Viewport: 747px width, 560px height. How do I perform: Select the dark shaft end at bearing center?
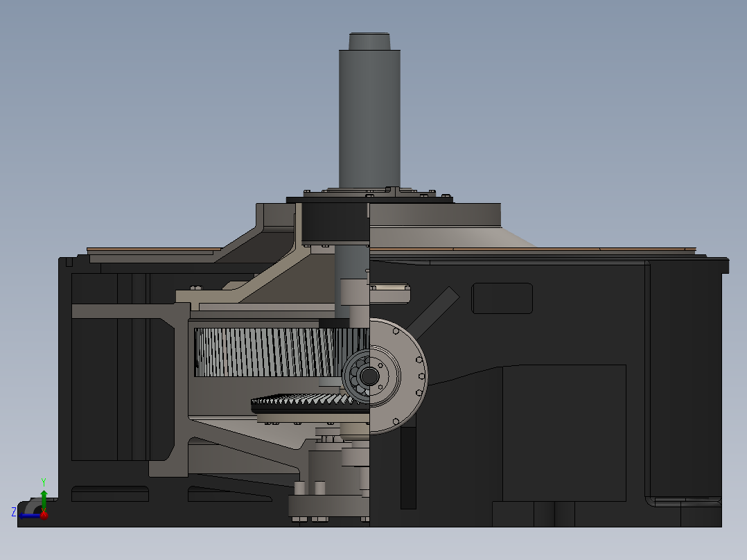(369, 376)
